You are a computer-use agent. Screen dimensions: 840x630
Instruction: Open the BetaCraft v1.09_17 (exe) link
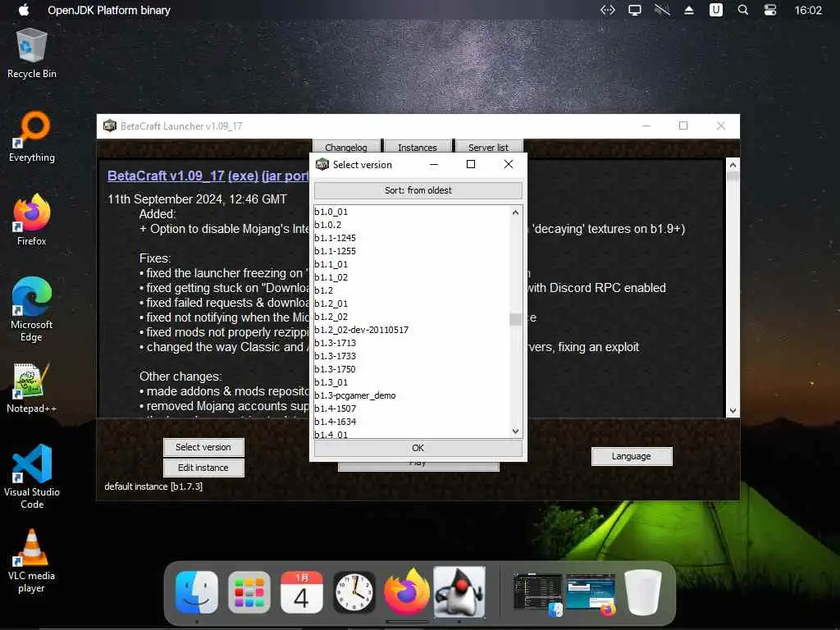click(x=183, y=176)
